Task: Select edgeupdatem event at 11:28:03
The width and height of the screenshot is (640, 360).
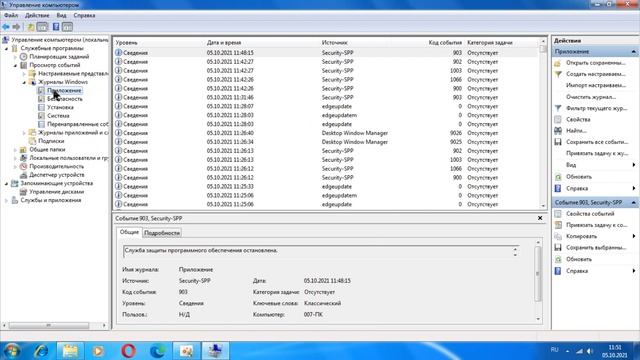Action: pyautogui.click(x=326, y=115)
